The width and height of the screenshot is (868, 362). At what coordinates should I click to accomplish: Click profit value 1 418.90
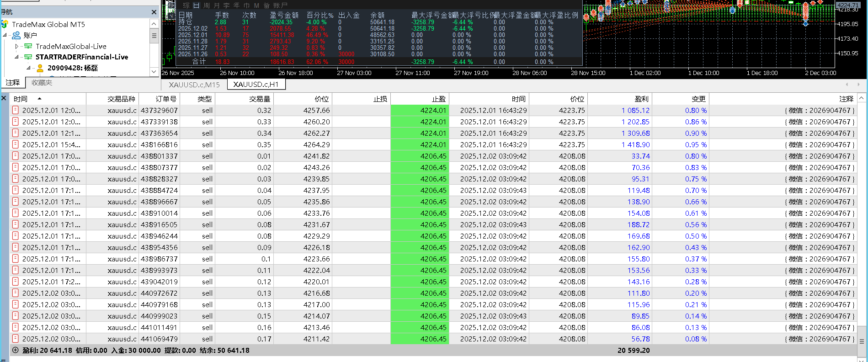click(635, 144)
